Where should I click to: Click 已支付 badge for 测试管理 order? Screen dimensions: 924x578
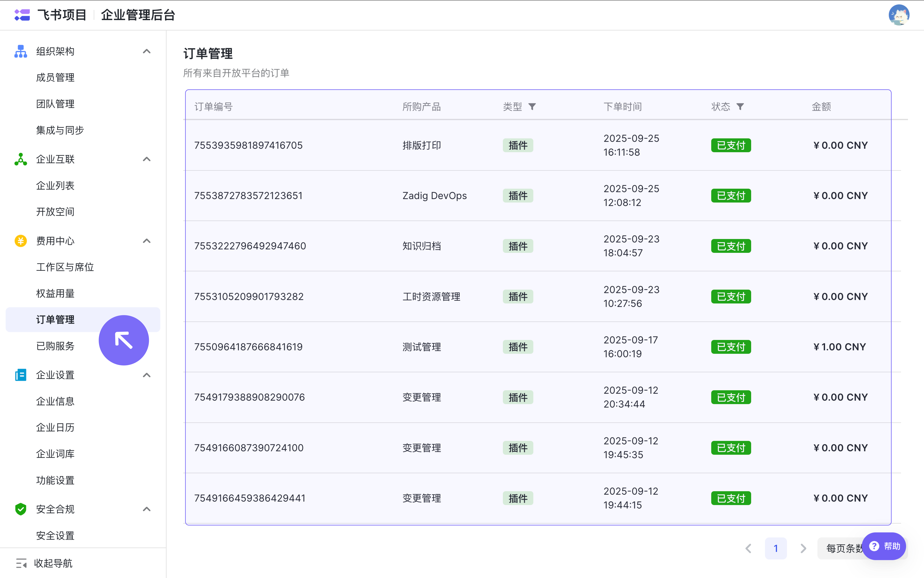click(731, 347)
